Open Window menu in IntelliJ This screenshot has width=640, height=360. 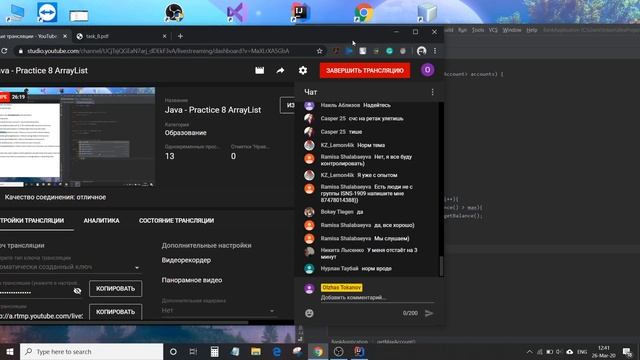pyautogui.click(x=511, y=30)
